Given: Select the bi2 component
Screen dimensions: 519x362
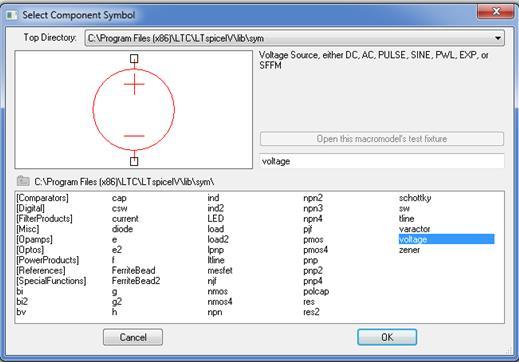Looking at the screenshot, I should click(22, 302).
